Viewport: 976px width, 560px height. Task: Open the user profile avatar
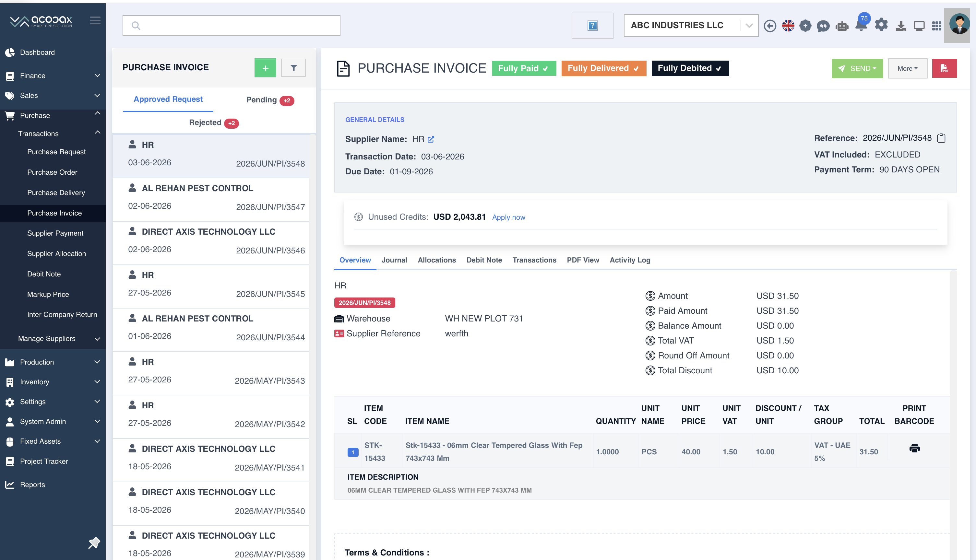tap(959, 24)
